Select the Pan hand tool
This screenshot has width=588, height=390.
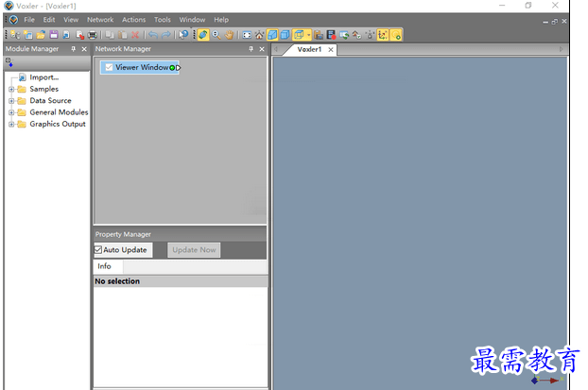point(229,35)
